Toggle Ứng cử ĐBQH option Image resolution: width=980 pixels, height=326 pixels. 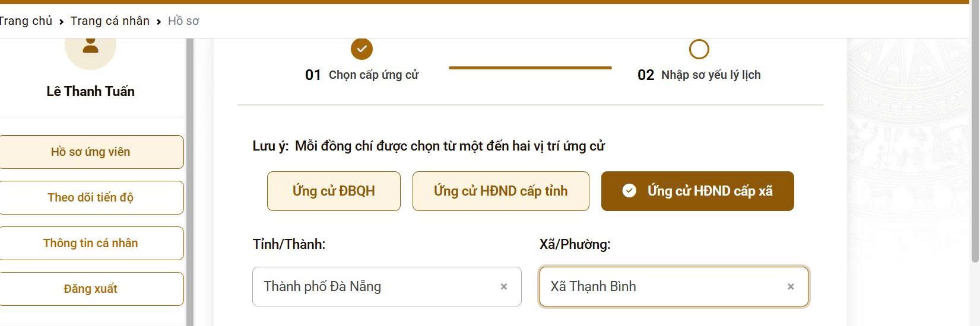[334, 191]
